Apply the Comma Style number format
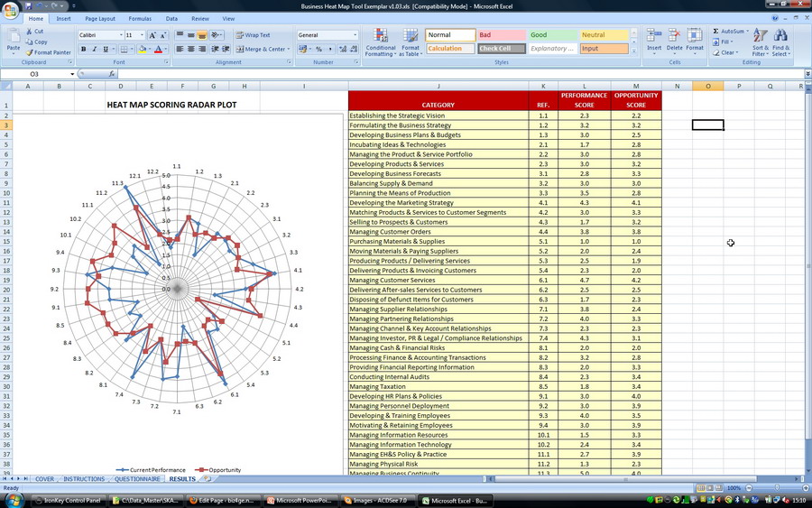 (330, 50)
